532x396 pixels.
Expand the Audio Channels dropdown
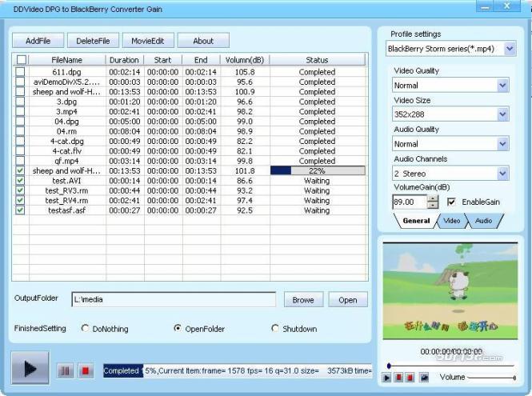[503, 174]
